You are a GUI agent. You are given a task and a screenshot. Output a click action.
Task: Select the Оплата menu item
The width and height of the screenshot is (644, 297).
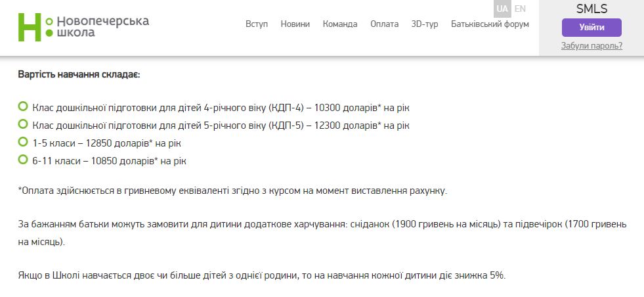point(384,24)
